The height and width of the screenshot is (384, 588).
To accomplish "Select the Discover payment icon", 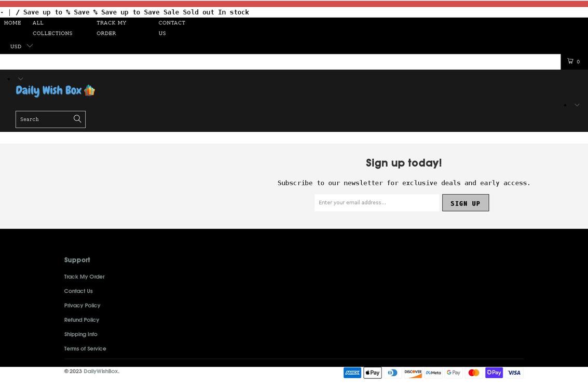I will tap(413, 373).
